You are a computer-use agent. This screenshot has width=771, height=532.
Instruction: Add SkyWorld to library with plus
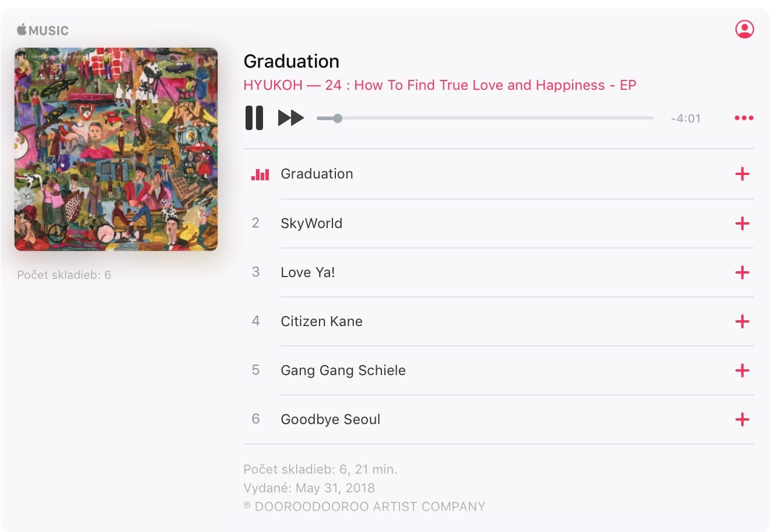pos(742,223)
